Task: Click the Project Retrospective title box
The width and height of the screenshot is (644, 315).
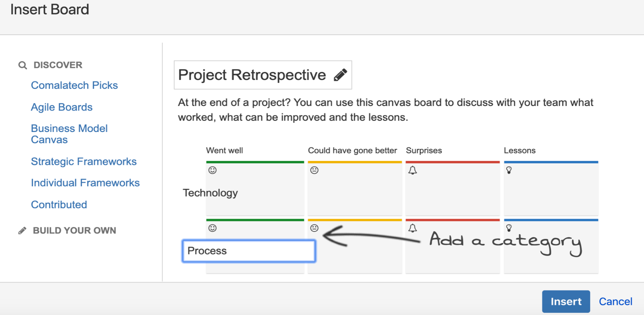Action: (x=263, y=75)
